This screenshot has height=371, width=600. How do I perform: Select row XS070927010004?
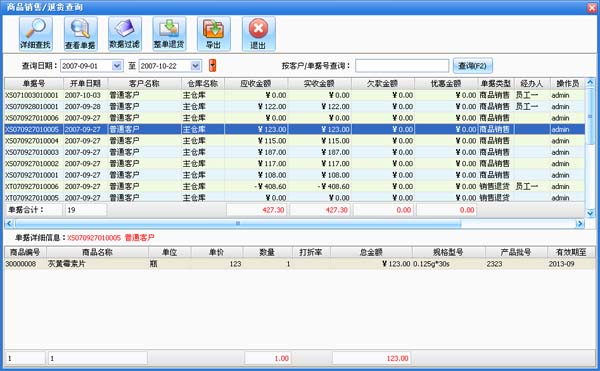(x=294, y=141)
